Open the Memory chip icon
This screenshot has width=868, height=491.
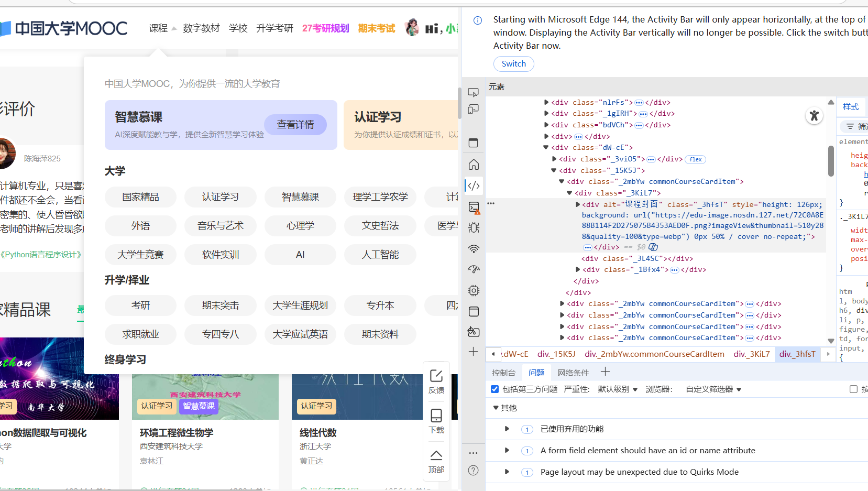coord(474,290)
